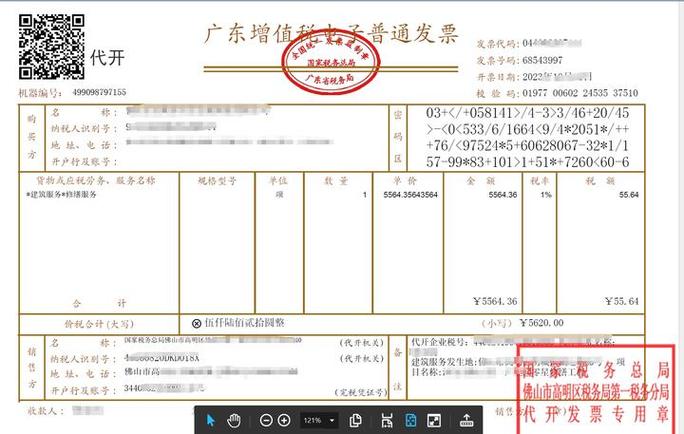This screenshot has height=434, width=684.
Task: Click tax total ¥55.64
Action: (x=622, y=301)
